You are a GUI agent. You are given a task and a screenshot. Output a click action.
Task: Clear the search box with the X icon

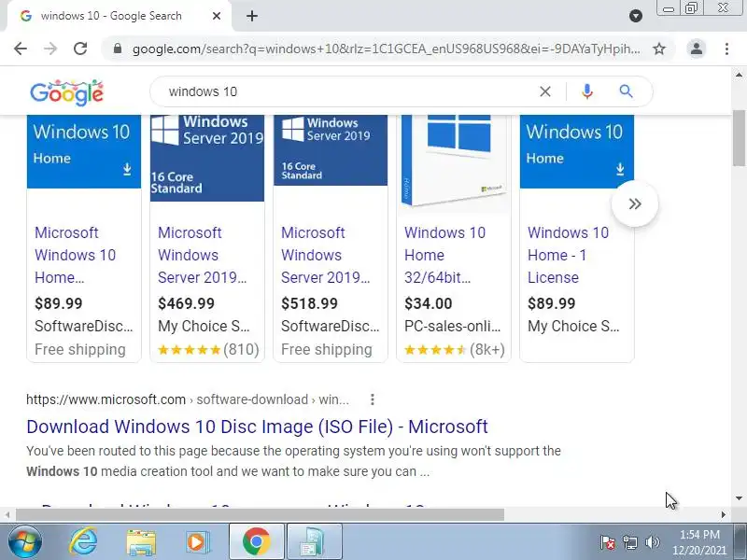[x=545, y=91]
